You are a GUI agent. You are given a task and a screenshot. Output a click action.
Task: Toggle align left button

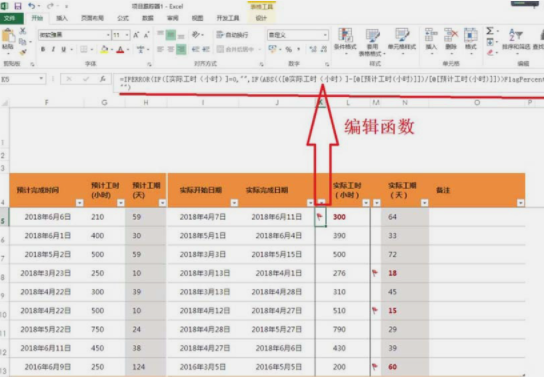[160, 50]
